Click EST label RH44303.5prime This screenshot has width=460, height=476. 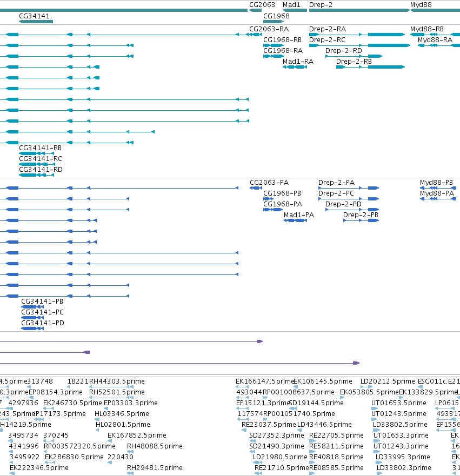pos(117,381)
